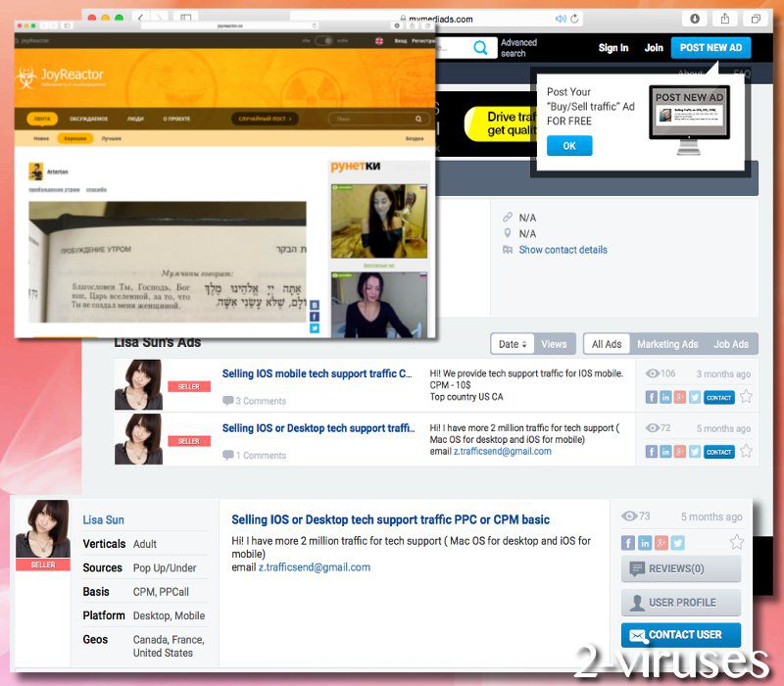Image resolution: width=784 pixels, height=686 pixels.
Task: Contact seller of the first ad (106 views)
Action: [719, 398]
